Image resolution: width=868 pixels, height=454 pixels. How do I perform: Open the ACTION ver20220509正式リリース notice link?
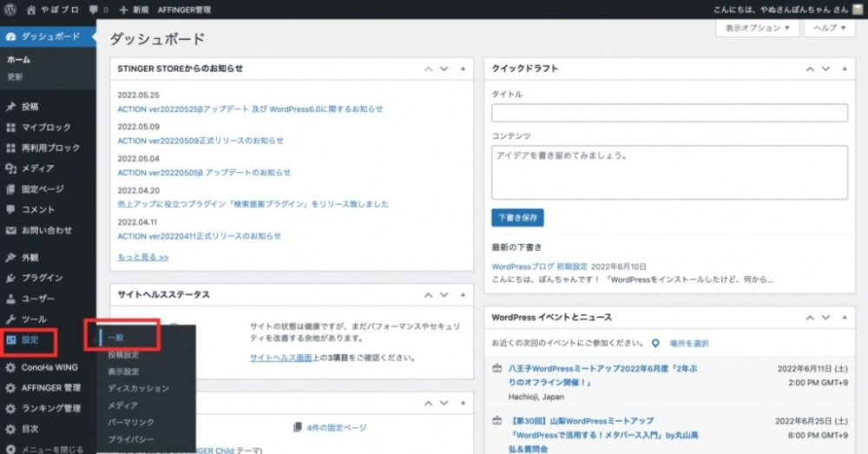201,141
